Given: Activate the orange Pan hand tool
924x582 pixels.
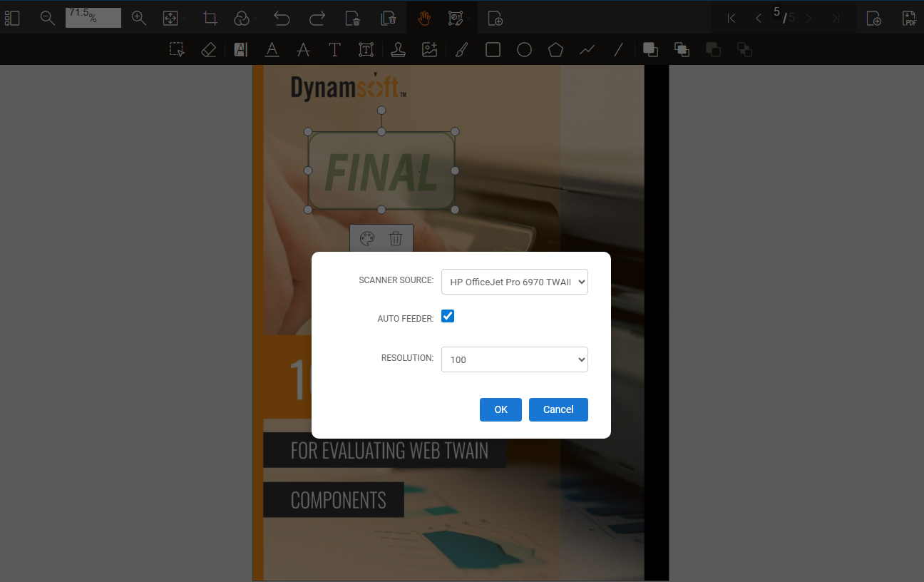Looking at the screenshot, I should (x=424, y=19).
